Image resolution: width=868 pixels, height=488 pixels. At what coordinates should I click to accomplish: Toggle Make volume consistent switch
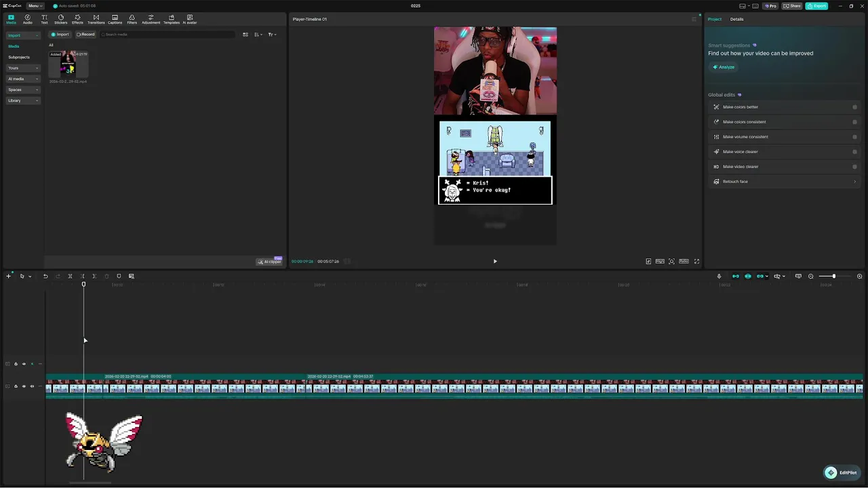854,137
